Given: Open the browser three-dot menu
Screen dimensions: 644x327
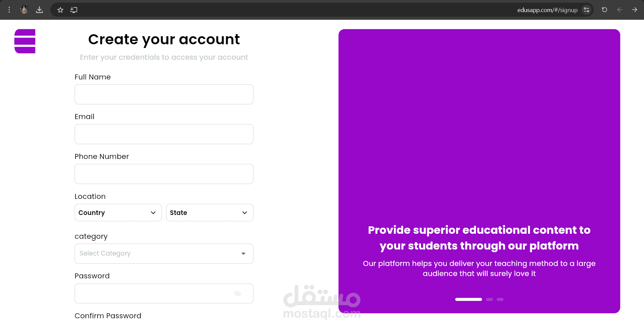Looking at the screenshot, I should (9, 10).
